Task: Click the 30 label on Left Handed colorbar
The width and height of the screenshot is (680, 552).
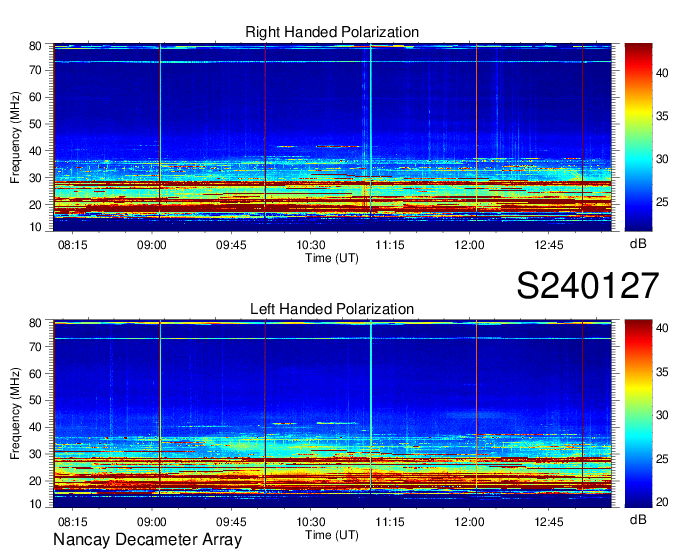Action: tap(662, 415)
